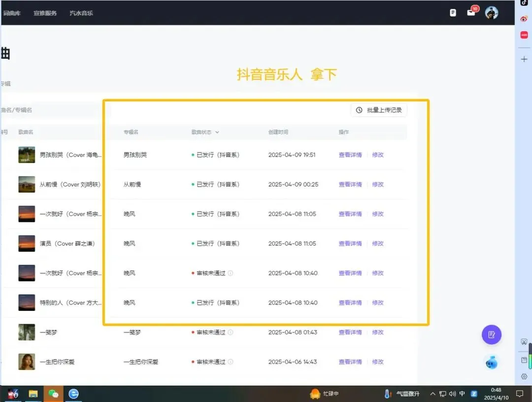This screenshot has height=402, width=532.
Task: View details for 一生把你深爱 song
Action: pyautogui.click(x=350, y=362)
